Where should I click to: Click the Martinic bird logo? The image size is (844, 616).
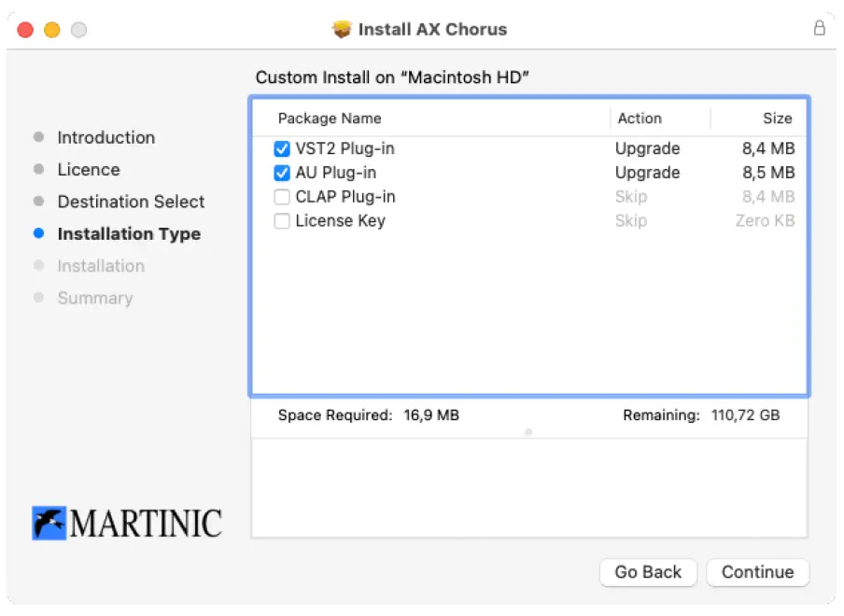(49, 524)
